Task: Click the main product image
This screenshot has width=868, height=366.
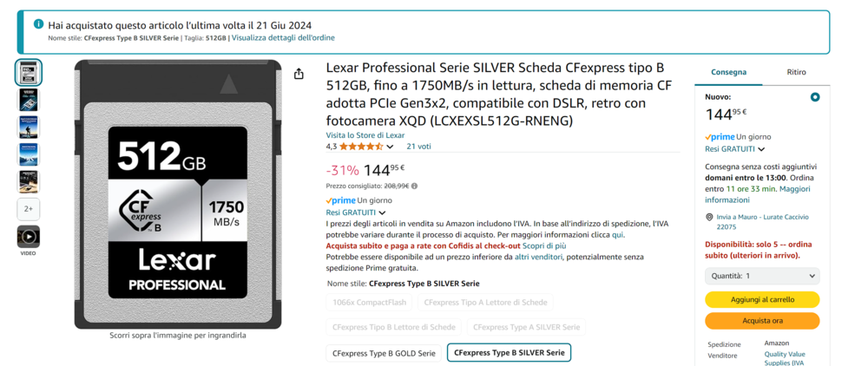Action: tap(178, 194)
